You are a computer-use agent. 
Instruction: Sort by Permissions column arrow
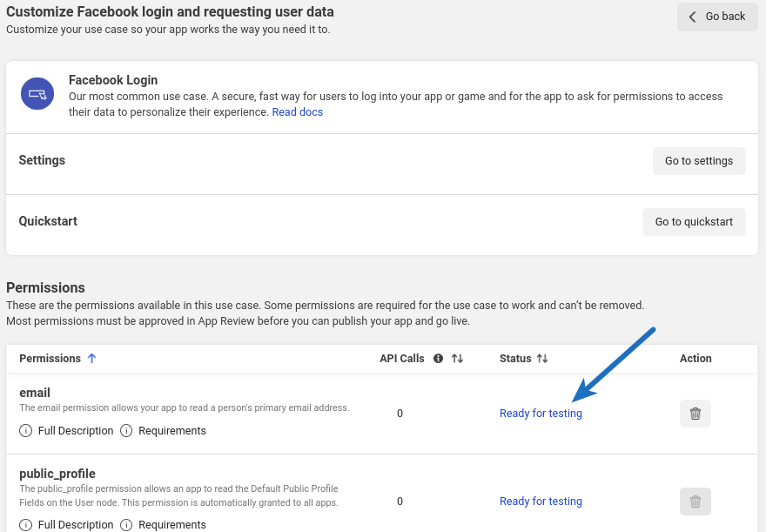click(92, 358)
